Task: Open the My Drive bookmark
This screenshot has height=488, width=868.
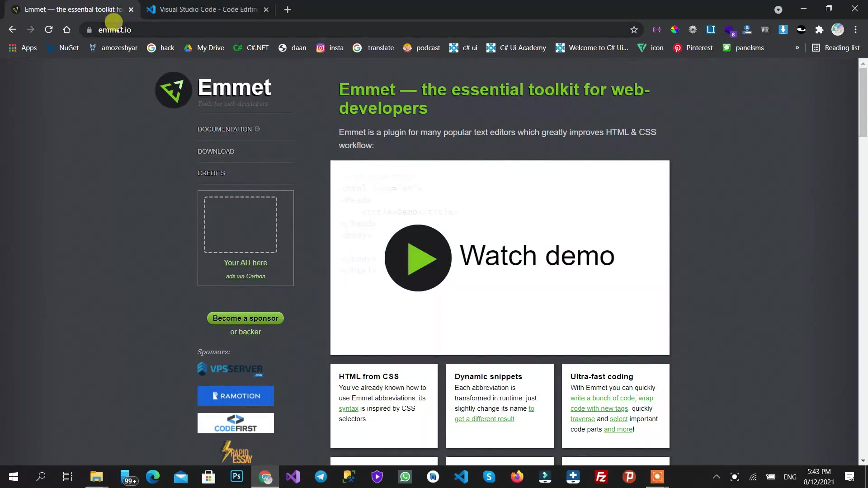Action: tap(204, 48)
